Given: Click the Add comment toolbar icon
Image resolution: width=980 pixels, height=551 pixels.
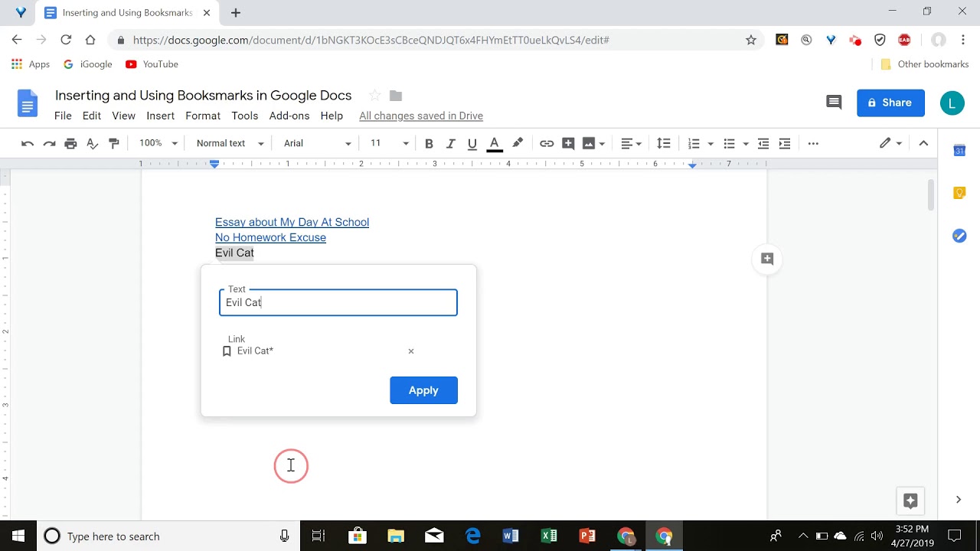Looking at the screenshot, I should click(x=568, y=143).
